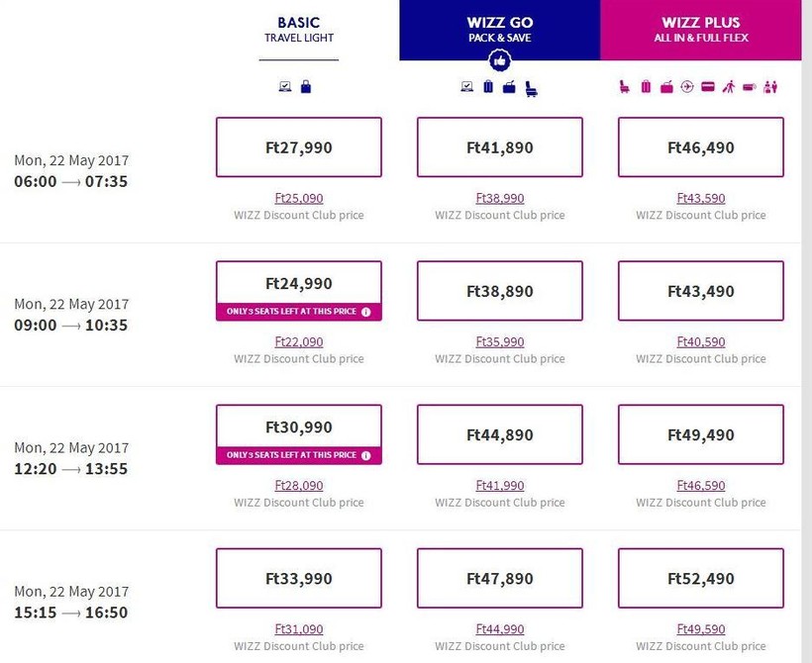Screen dimensions: 812x663
Task: Click the WIZZ Plus airport check-in plane icon
Action: pos(686,87)
